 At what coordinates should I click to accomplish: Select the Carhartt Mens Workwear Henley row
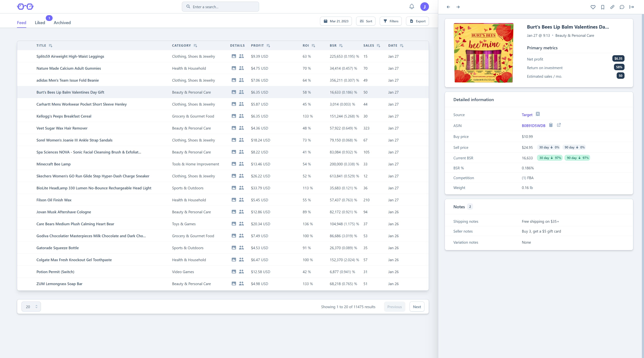[223, 104]
